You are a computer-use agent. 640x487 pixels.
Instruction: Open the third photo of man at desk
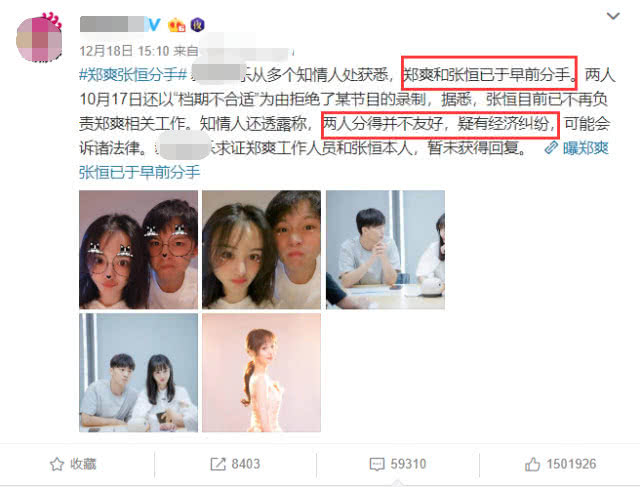point(385,249)
